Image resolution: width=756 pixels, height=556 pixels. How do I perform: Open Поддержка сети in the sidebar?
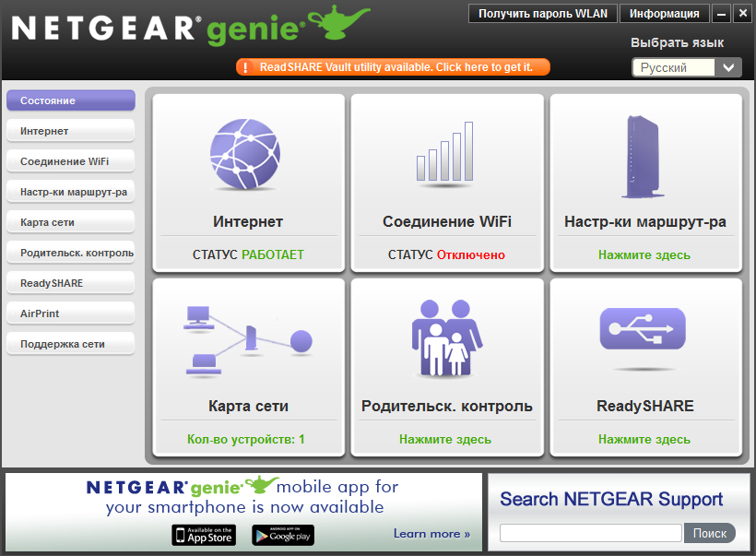[71, 343]
